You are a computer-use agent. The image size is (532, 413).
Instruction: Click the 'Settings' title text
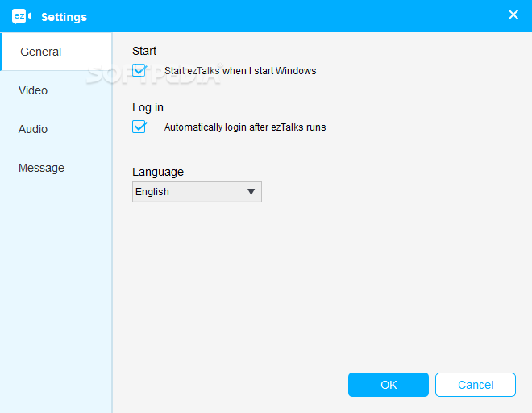(64, 17)
